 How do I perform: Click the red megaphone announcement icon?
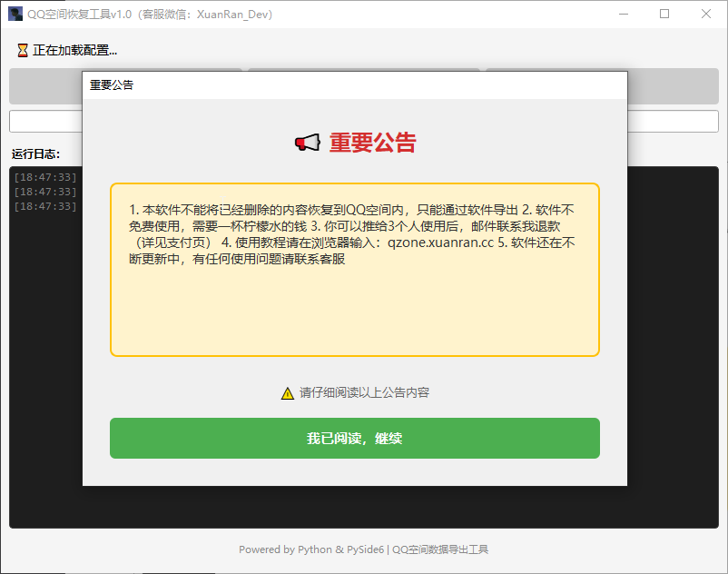pyautogui.click(x=308, y=143)
